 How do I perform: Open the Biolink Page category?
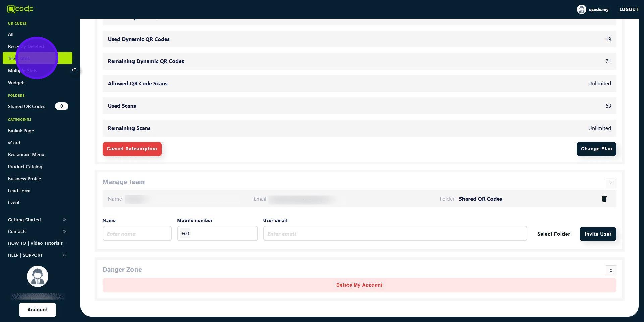pyautogui.click(x=21, y=131)
